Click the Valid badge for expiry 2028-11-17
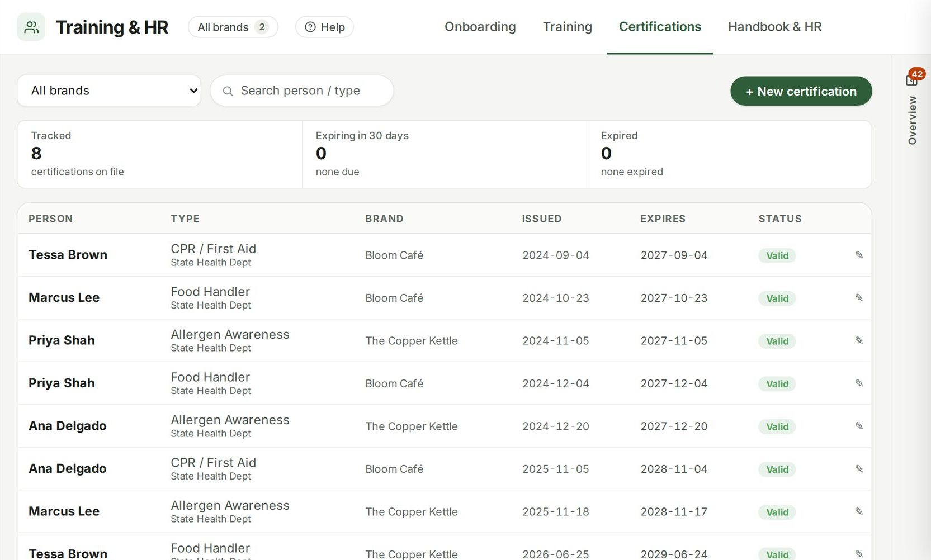Image resolution: width=931 pixels, height=560 pixels. [777, 512]
